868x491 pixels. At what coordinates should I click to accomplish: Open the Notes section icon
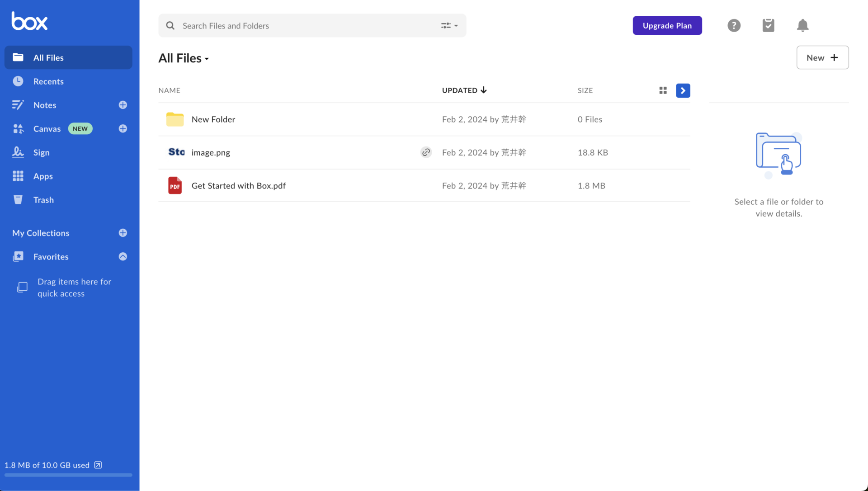click(18, 105)
